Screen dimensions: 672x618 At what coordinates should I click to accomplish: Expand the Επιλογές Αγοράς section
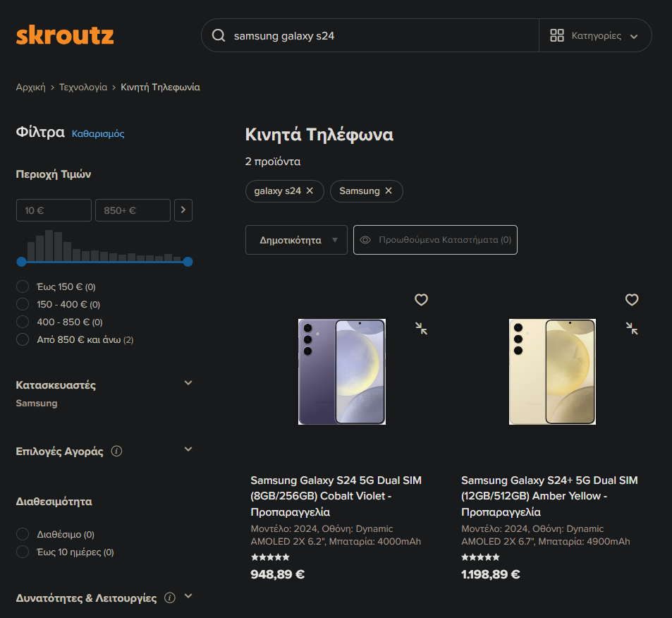[x=188, y=449]
